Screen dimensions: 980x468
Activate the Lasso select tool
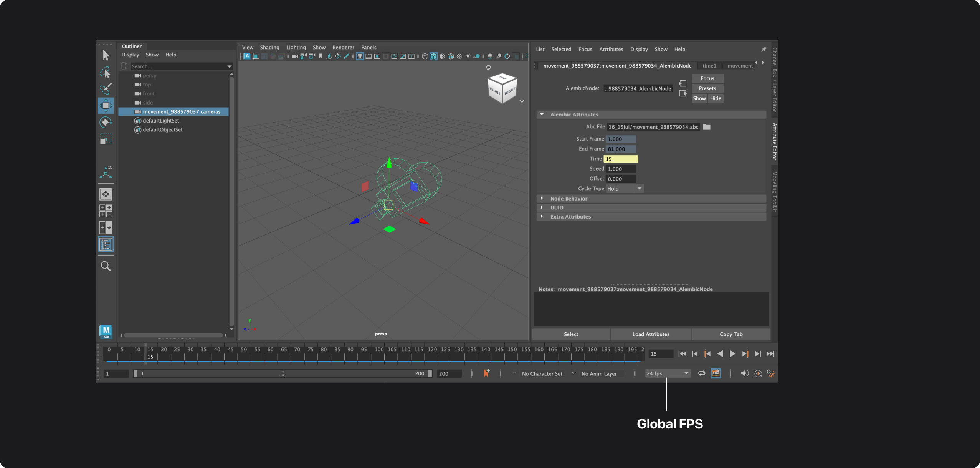[x=106, y=72]
